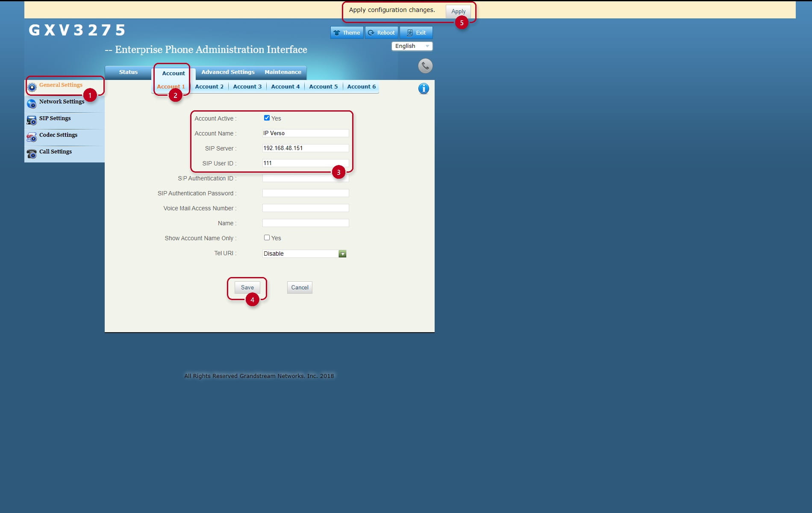
Task: Expand the Tel URI dropdown
Action: pyautogui.click(x=304, y=254)
